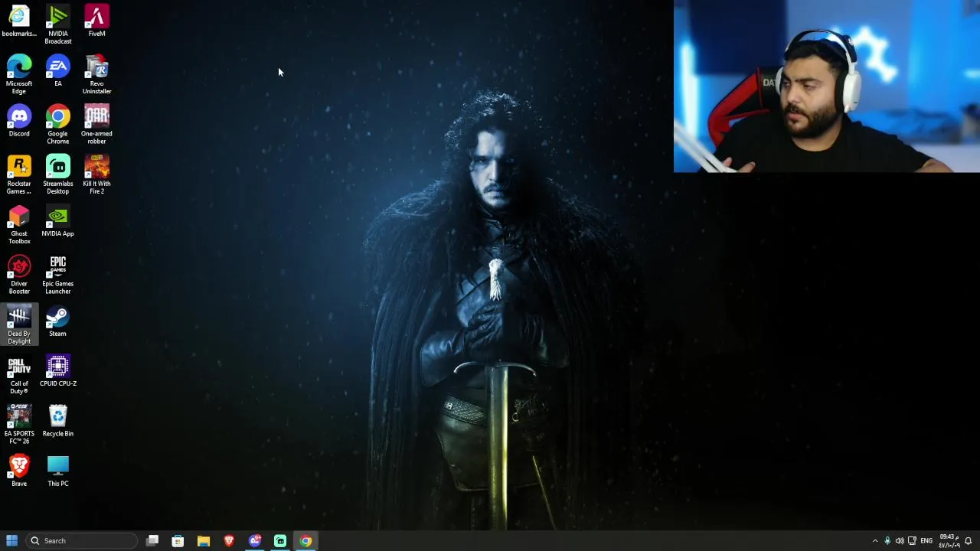
Task: Select the Ghost Toolbox desktop icon
Action: coord(19,225)
